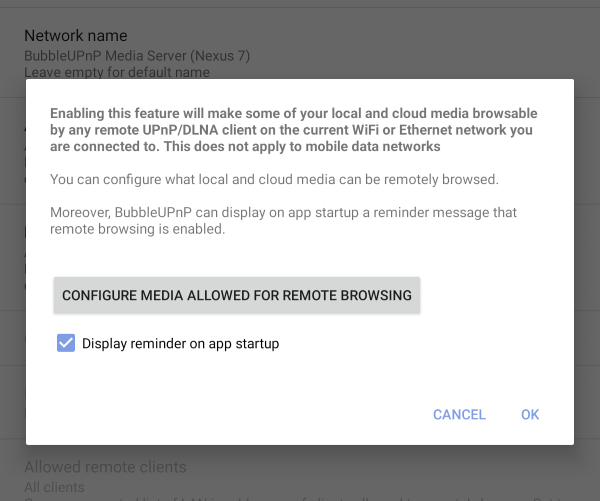Viewport: 600px width, 501px height.
Task: Click blank dialog area left of CANCEL
Action: click(230, 414)
